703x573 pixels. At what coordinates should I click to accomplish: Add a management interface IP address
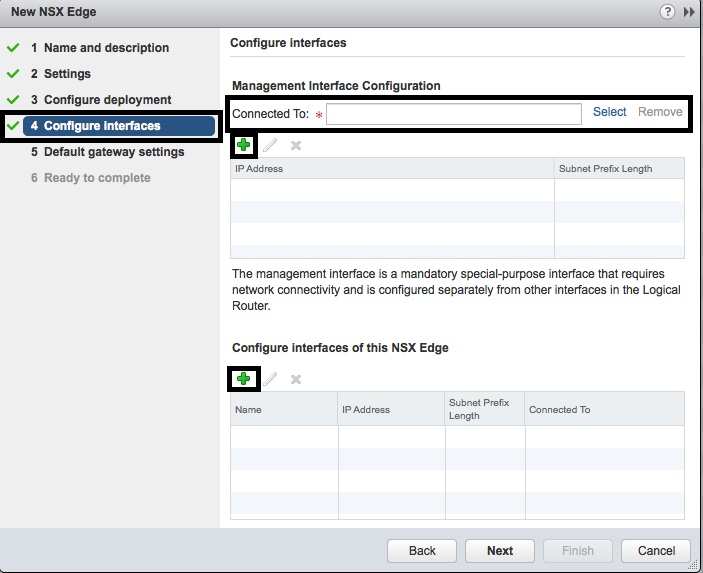pos(243,145)
